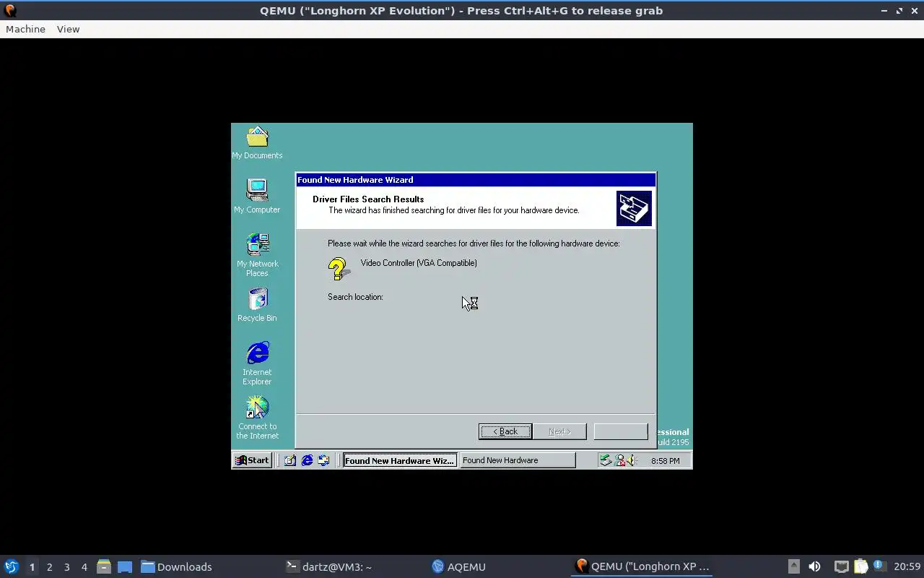Click the blank wizard button beside Next
The width and height of the screenshot is (924, 578).
click(621, 431)
